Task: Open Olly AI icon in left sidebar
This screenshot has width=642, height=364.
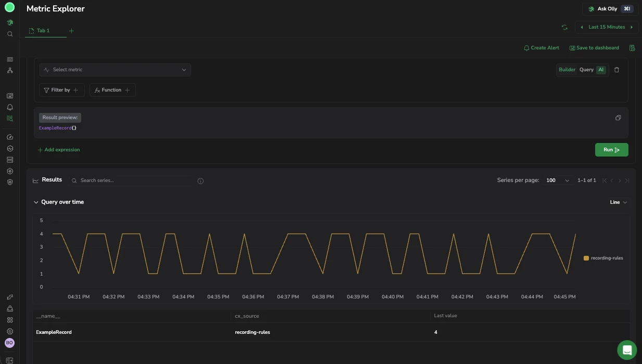Action: click(9, 23)
